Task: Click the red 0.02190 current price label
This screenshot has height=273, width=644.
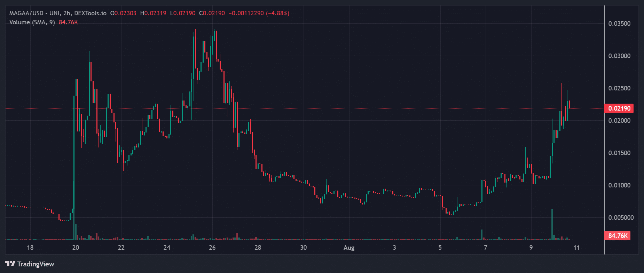Action: [619, 108]
